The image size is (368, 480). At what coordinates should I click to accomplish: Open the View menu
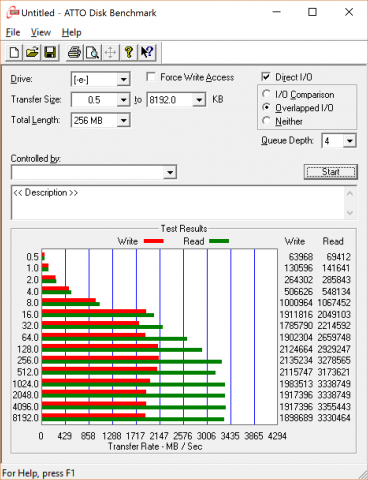click(41, 32)
